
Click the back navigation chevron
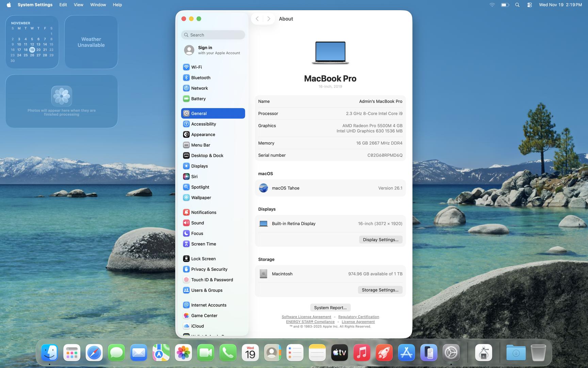257,19
